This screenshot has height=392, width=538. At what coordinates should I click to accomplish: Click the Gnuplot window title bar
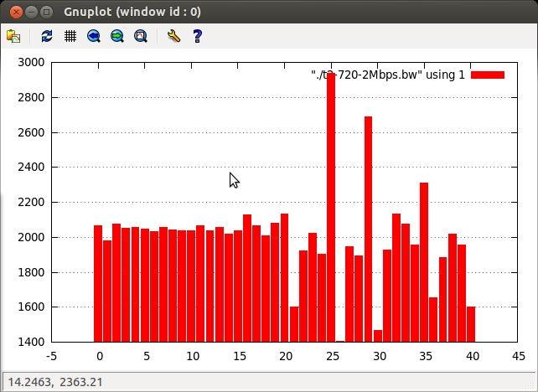[268, 13]
